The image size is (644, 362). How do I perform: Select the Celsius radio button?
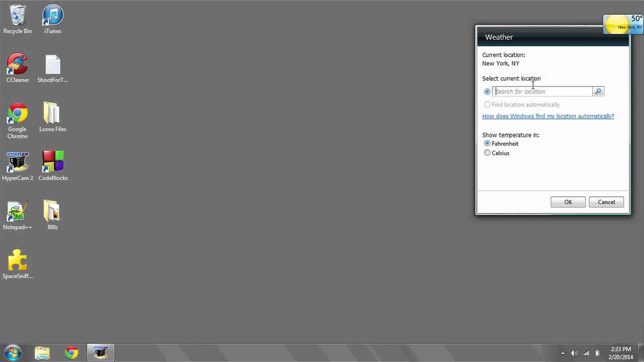click(487, 153)
